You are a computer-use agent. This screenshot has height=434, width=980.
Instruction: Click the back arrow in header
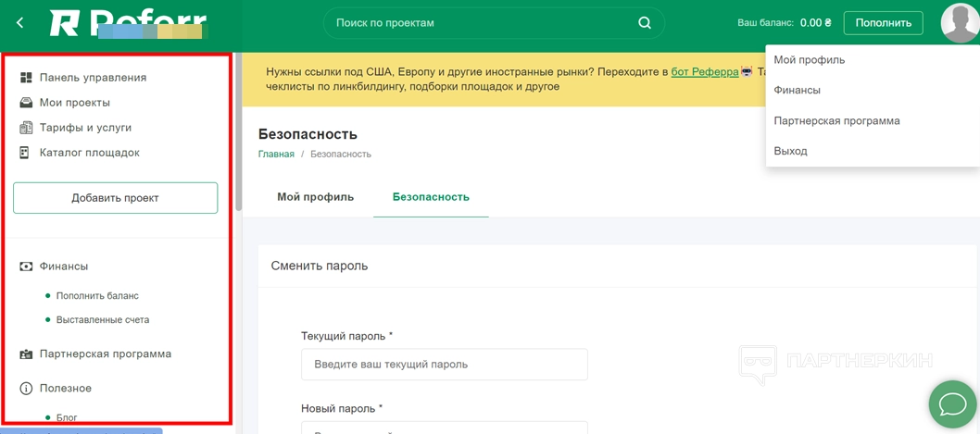[20, 23]
